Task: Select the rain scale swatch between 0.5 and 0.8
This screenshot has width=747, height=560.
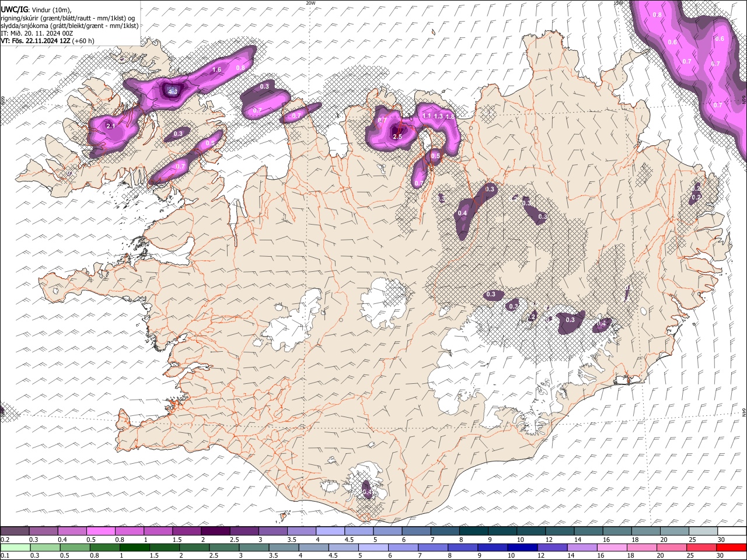Action: (x=75, y=547)
